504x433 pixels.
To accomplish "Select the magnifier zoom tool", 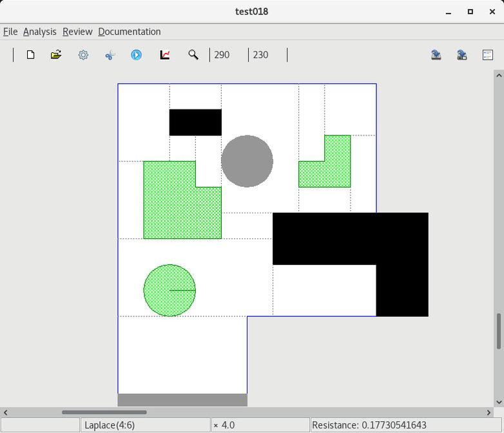I will [193, 55].
